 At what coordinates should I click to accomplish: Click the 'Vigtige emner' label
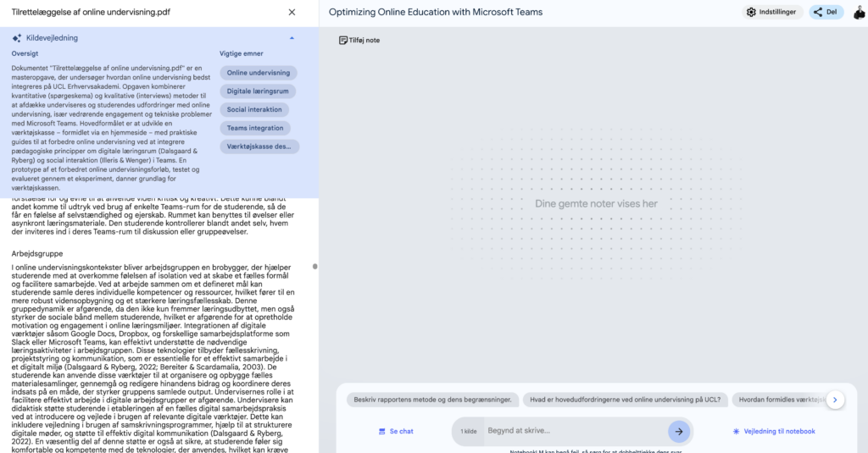click(x=242, y=53)
